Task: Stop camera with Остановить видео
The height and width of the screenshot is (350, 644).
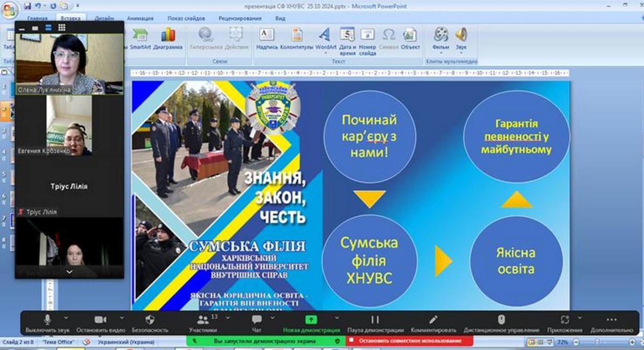Action: [x=100, y=324]
